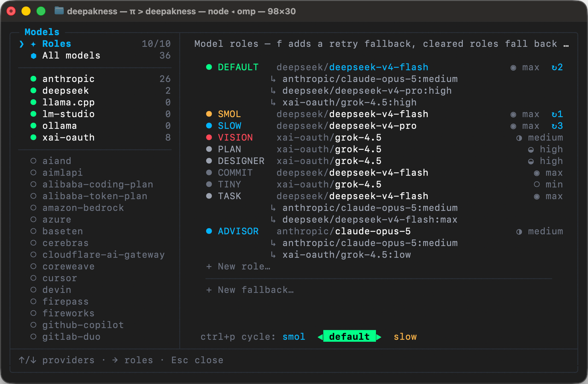Select the PLAN role label
Image resolution: width=588 pixels, height=384 pixels.
tap(230, 149)
